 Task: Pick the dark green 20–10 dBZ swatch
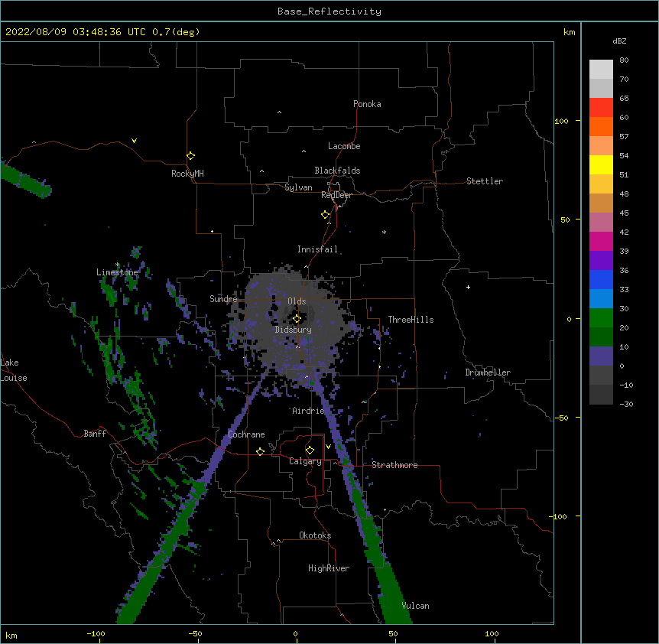pos(601,337)
